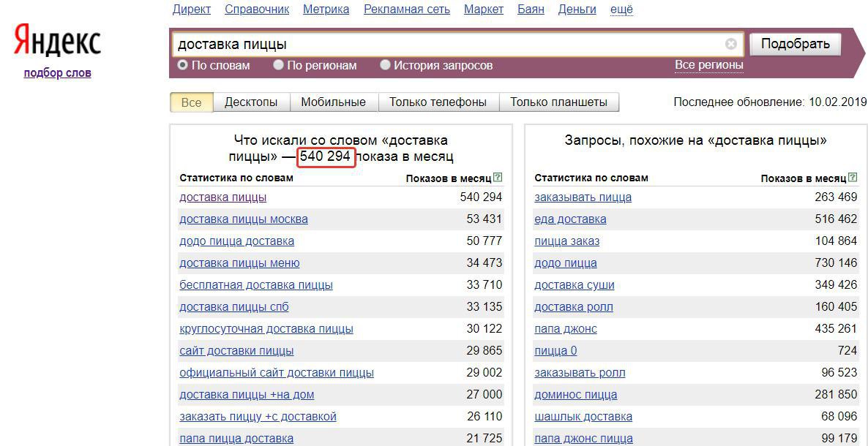Screen dimensions: 868x446
Task: Open the help icon beside right Показов в месяц
Action: pos(853,178)
